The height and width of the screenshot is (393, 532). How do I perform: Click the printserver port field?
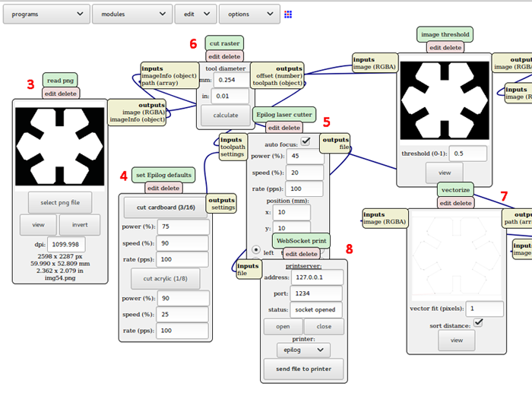(x=316, y=293)
